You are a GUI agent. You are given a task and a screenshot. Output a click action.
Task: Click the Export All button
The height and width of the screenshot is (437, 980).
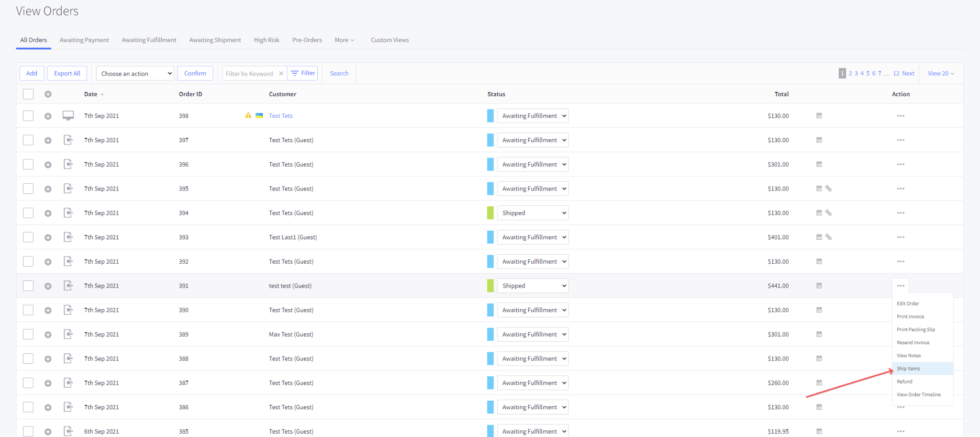(67, 73)
